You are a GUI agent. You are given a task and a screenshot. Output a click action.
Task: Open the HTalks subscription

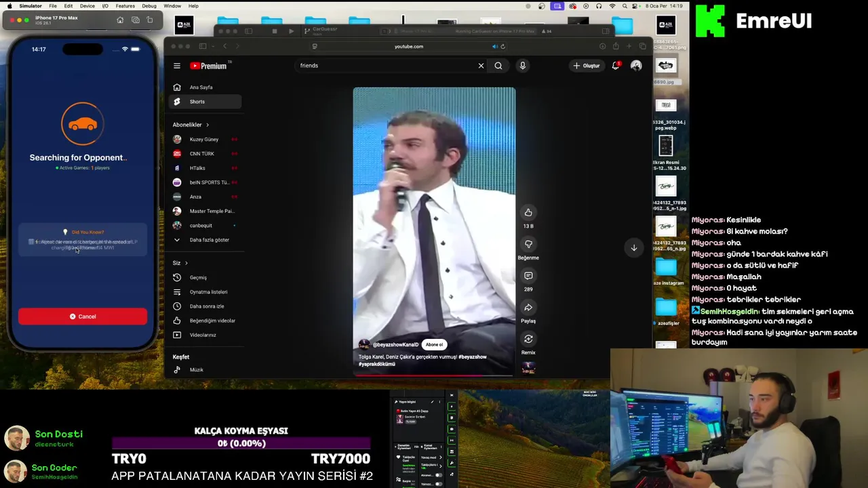point(205,168)
